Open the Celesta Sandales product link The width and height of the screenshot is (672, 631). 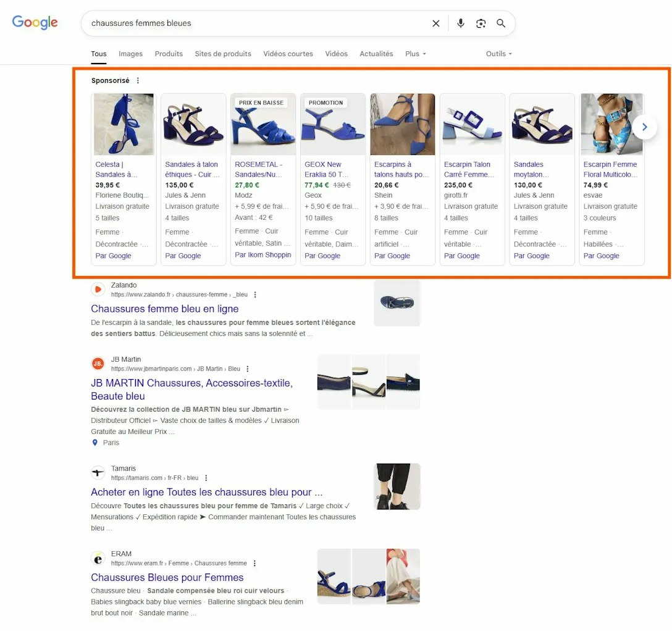coord(117,169)
